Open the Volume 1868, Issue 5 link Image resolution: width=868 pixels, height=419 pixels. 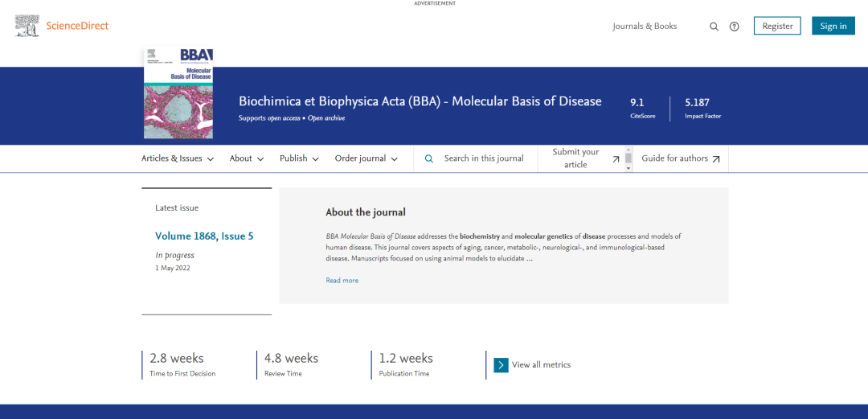point(204,236)
